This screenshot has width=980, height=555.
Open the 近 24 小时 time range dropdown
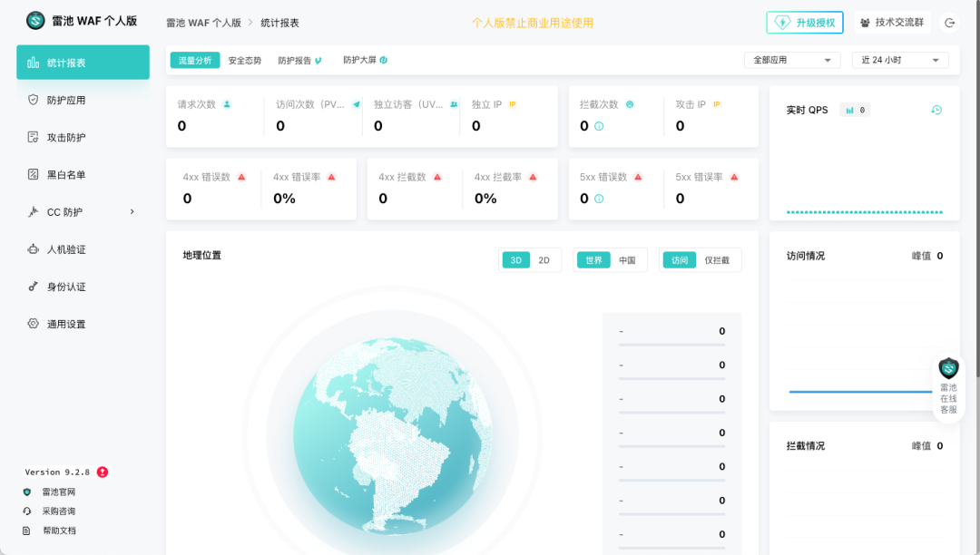point(900,60)
